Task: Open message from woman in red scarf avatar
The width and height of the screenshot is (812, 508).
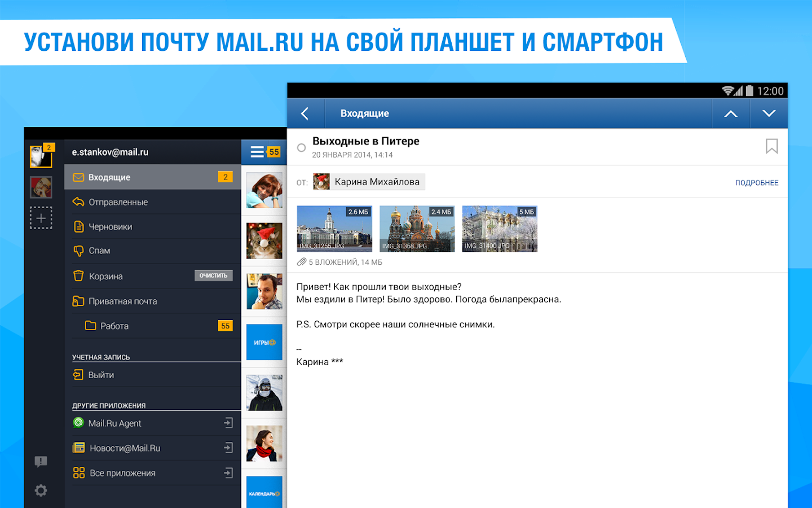Action: [264, 444]
